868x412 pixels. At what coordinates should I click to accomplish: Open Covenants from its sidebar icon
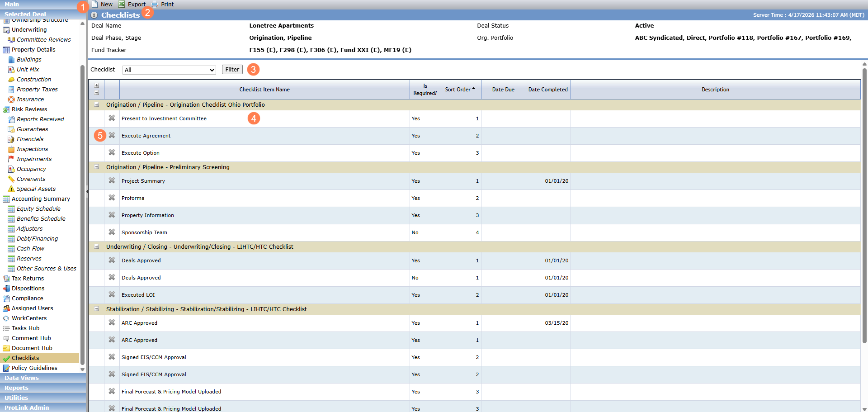[x=11, y=179]
